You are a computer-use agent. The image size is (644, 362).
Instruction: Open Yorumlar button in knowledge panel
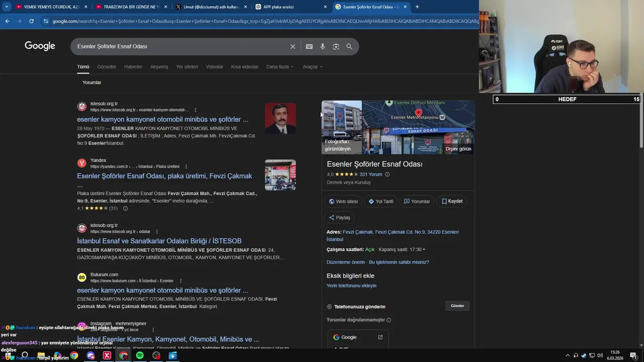(x=417, y=202)
